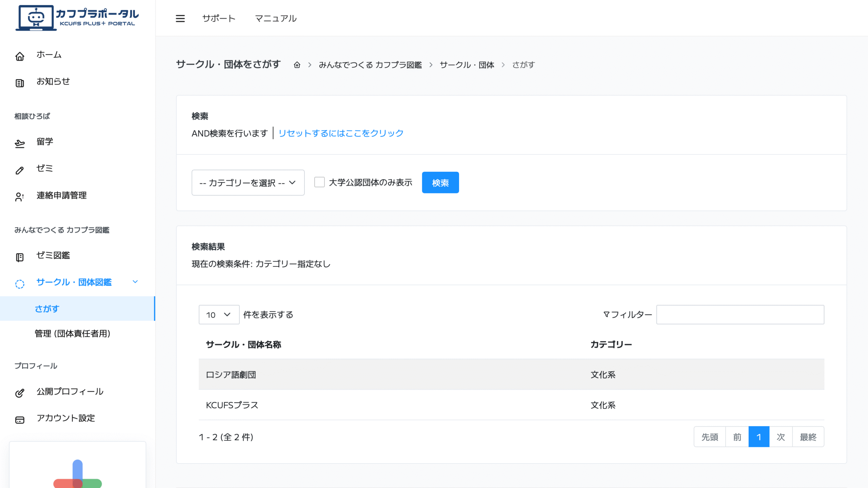Enable 大学公認団体のみ表示 checkbox
Image resolution: width=868 pixels, height=488 pixels.
(x=319, y=182)
